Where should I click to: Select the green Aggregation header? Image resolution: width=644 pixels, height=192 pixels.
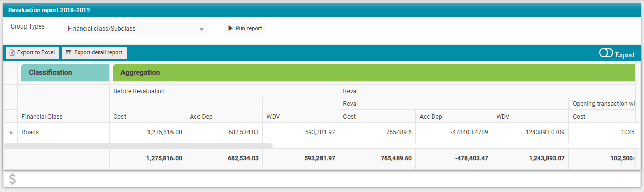tap(374, 73)
